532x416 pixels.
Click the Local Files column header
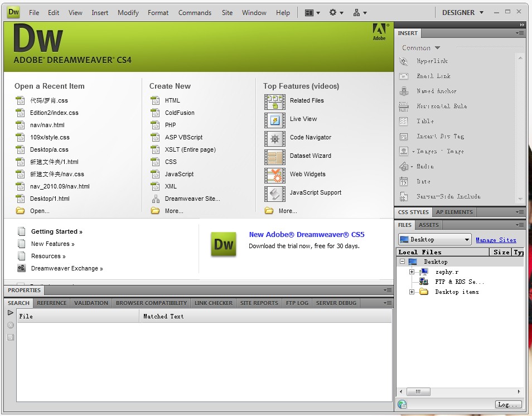pyautogui.click(x=443, y=252)
